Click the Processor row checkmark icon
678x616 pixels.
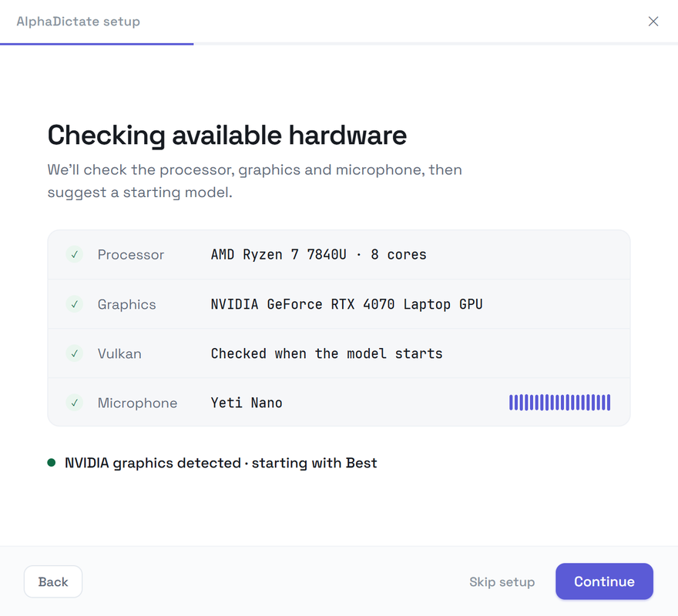pyautogui.click(x=75, y=254)
